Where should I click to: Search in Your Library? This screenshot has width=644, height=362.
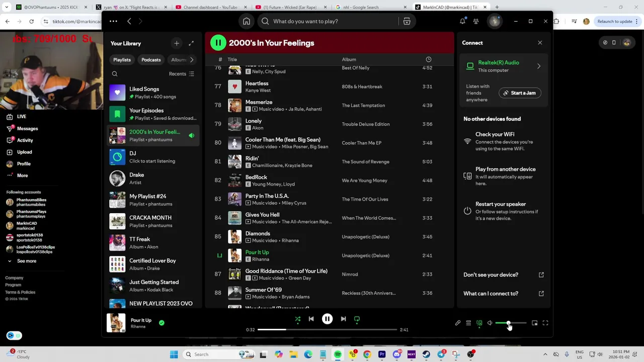[x=115, y=74]
